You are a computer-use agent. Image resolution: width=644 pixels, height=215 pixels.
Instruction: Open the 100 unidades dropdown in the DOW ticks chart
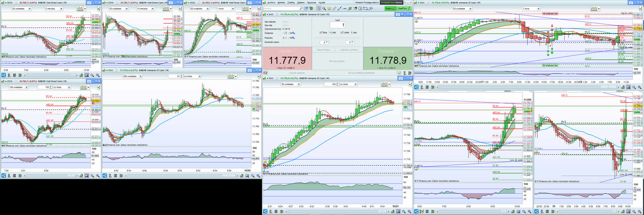[x=19, y=87]
